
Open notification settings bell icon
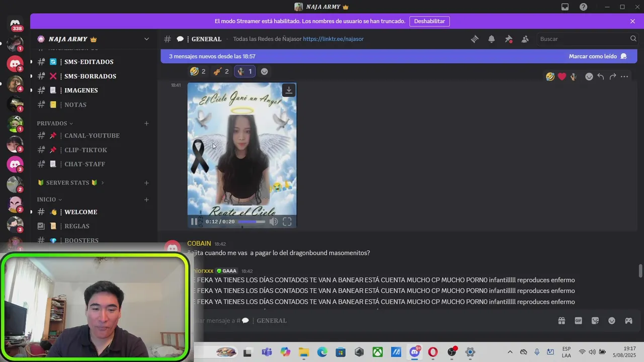click(x=492, y=39)
